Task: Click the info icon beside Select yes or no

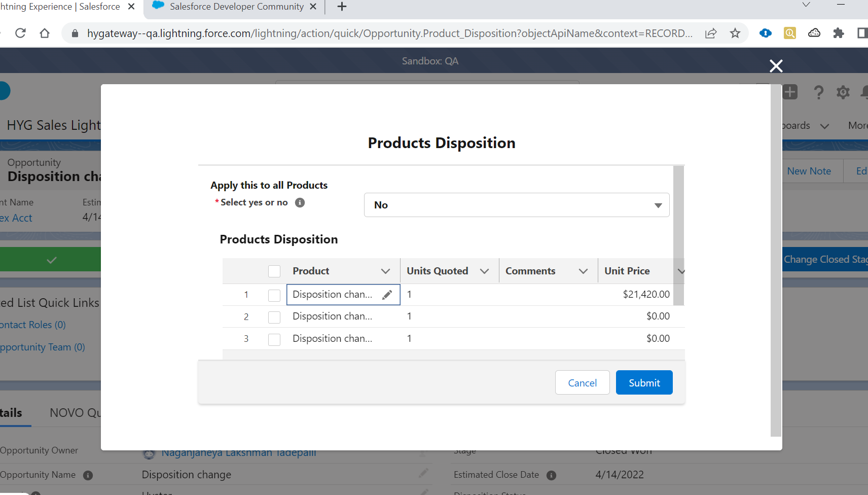Action: pos(300,202)
